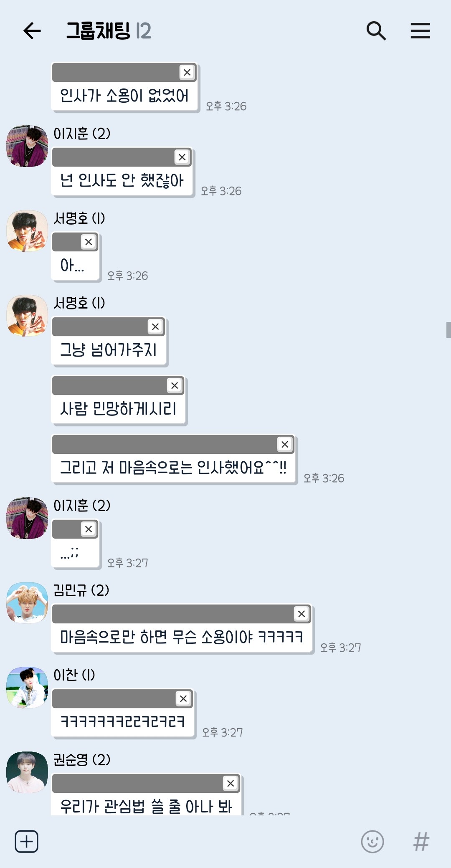Viewport: 451px width, 868px height.
Task: Open the chat search magnifier
Action: (376, 31)
